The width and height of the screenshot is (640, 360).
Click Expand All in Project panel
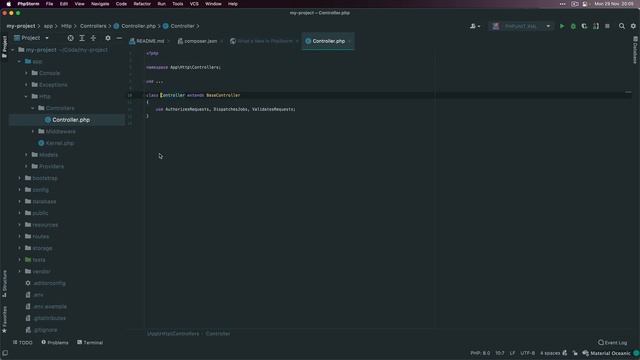pyautogui.click(x=82, y=38)
